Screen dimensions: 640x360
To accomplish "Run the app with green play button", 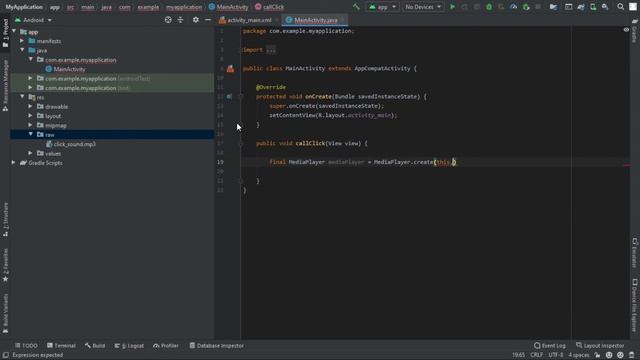I will point(452,7).
